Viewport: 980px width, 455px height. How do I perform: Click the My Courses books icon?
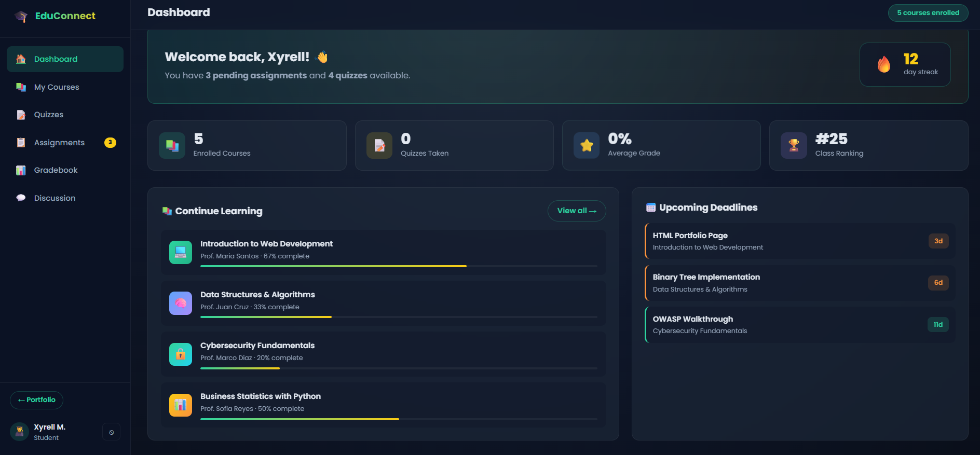point(21,87)
